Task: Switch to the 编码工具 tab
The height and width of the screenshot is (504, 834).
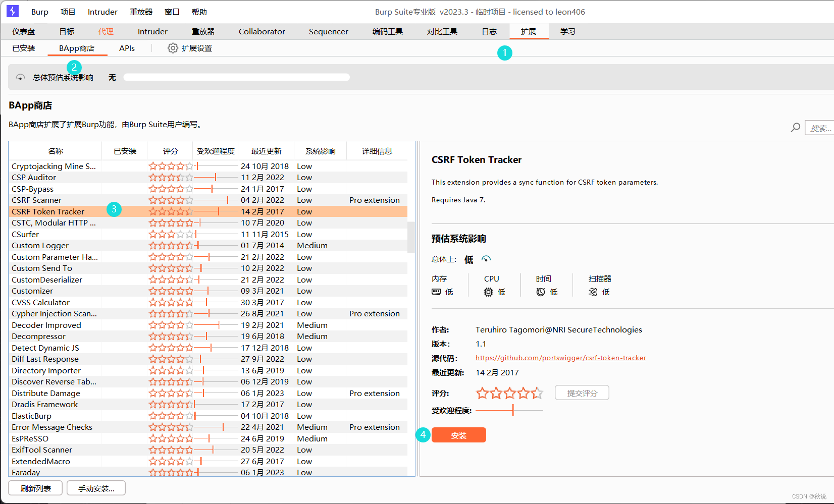Action: [x=388, y=31]
